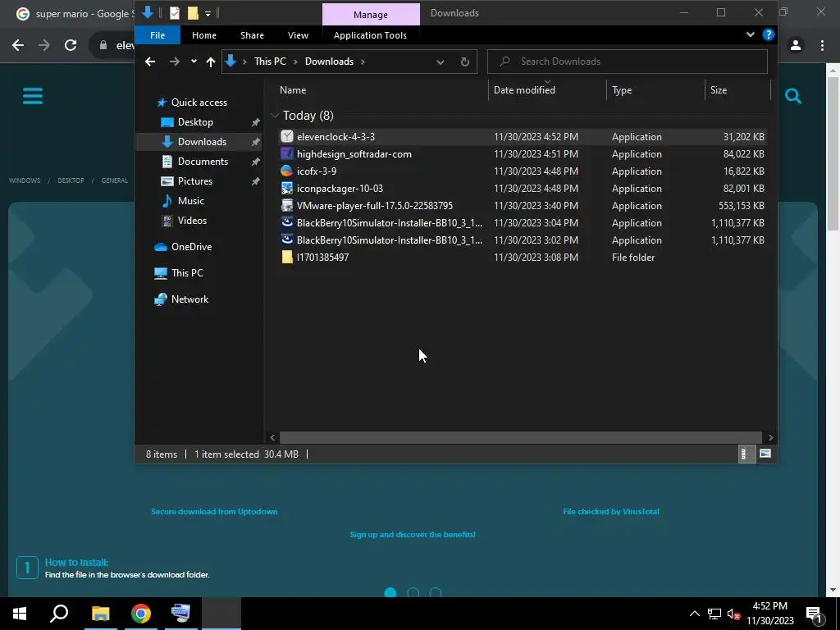Click the File Explorer taskbar icon
This screenshot has width=840, height=630.
click(100, 614)
